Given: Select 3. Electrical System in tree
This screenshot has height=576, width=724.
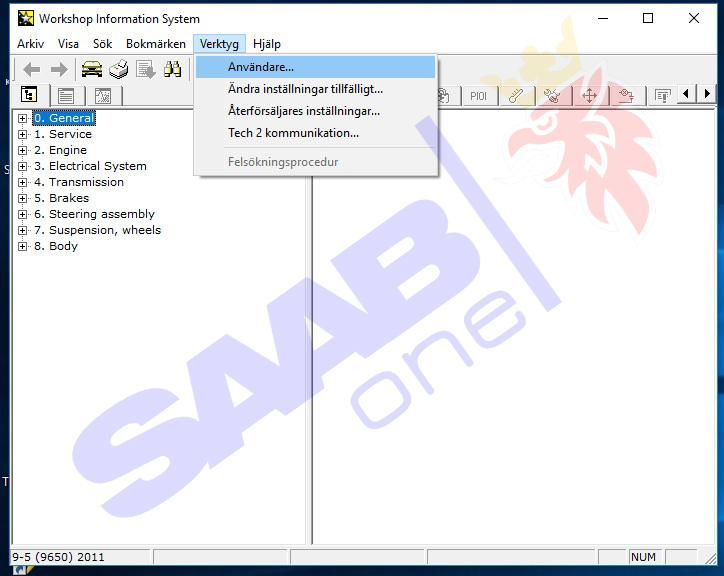Looking at the screenshot, I should point(97,166).
